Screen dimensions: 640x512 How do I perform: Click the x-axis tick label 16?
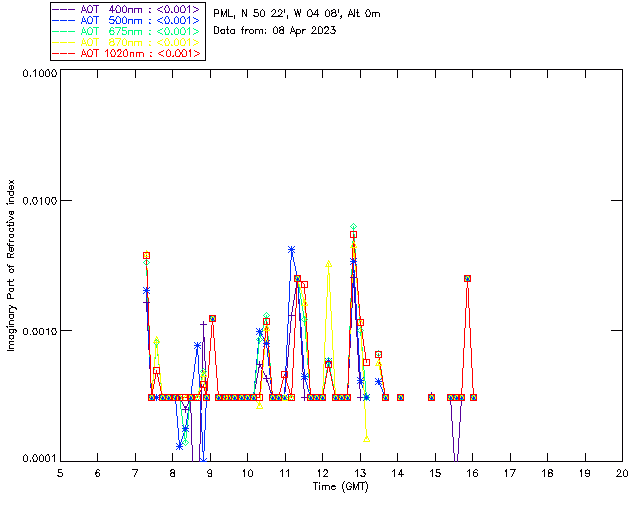coord(473,473)
